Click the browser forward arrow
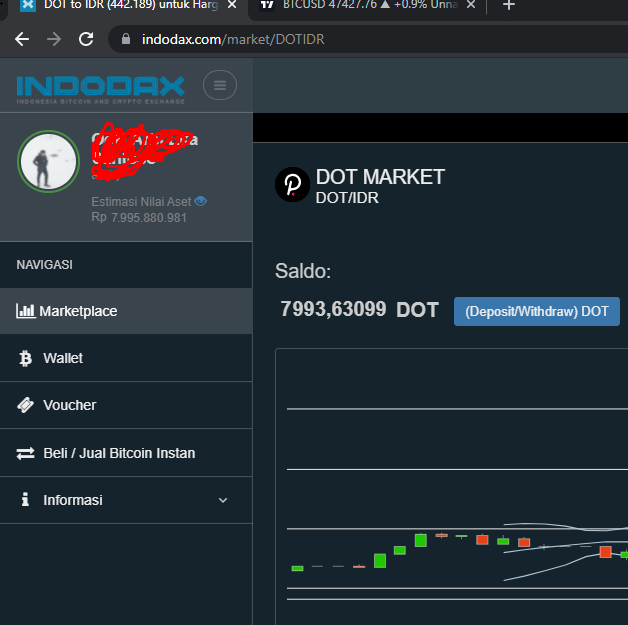The image size is (628, 625). [54, 39]
